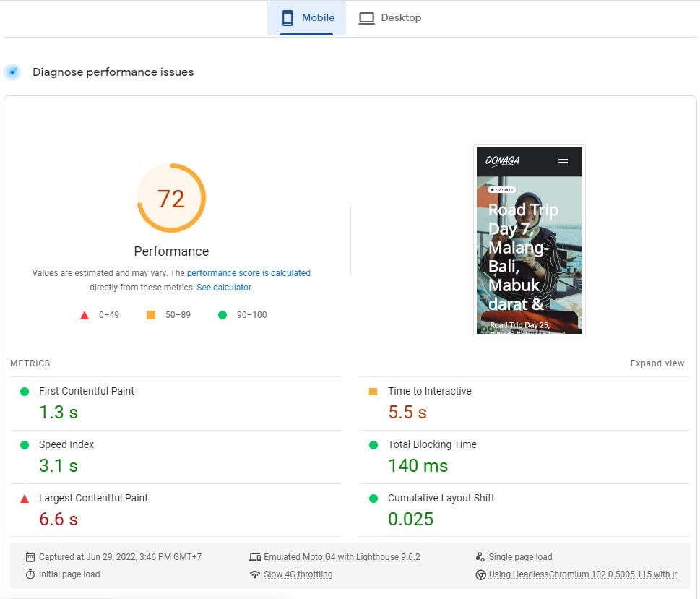Open the See calculator link

coord(224,287)
